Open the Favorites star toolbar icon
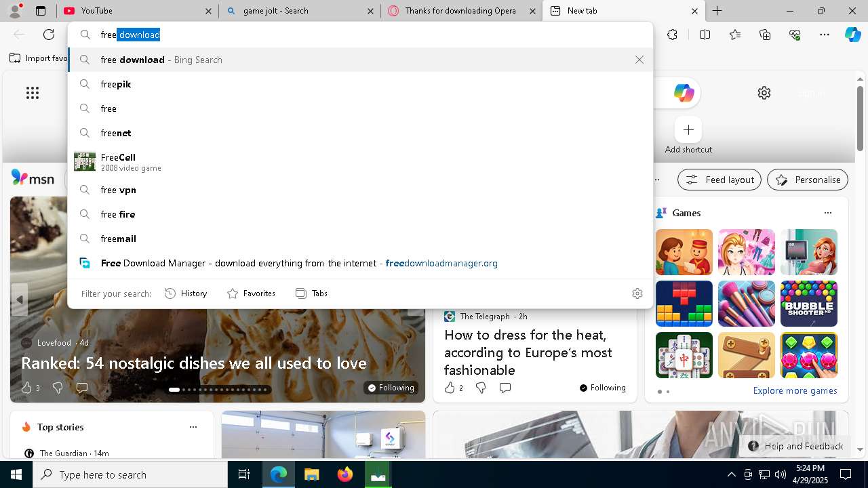The image size is (868, 488). point(735,35)
